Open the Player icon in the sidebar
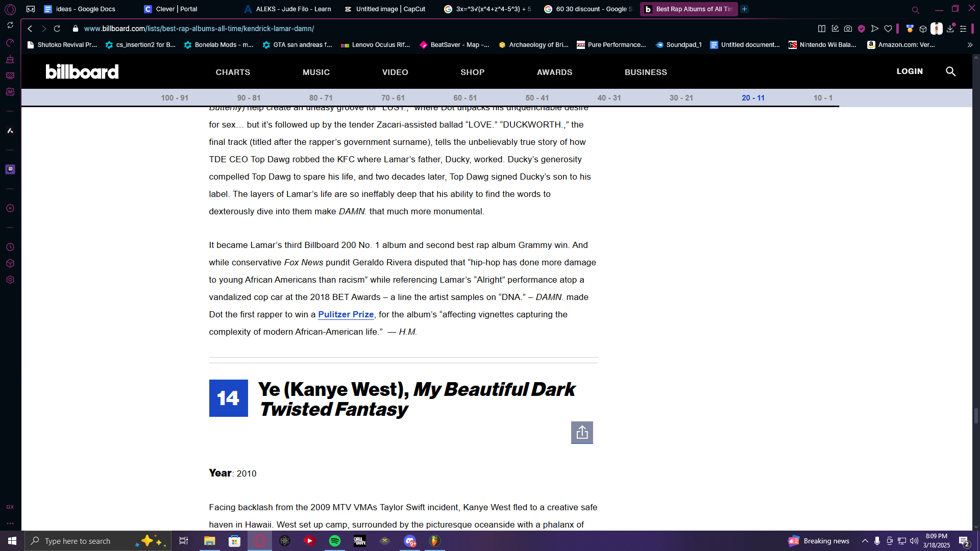This screenshot has height=551, width=980. [10, 208]
